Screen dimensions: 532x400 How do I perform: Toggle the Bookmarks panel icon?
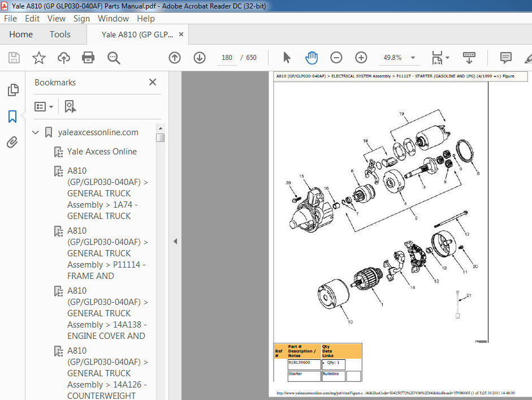click(x=12, y=117)
